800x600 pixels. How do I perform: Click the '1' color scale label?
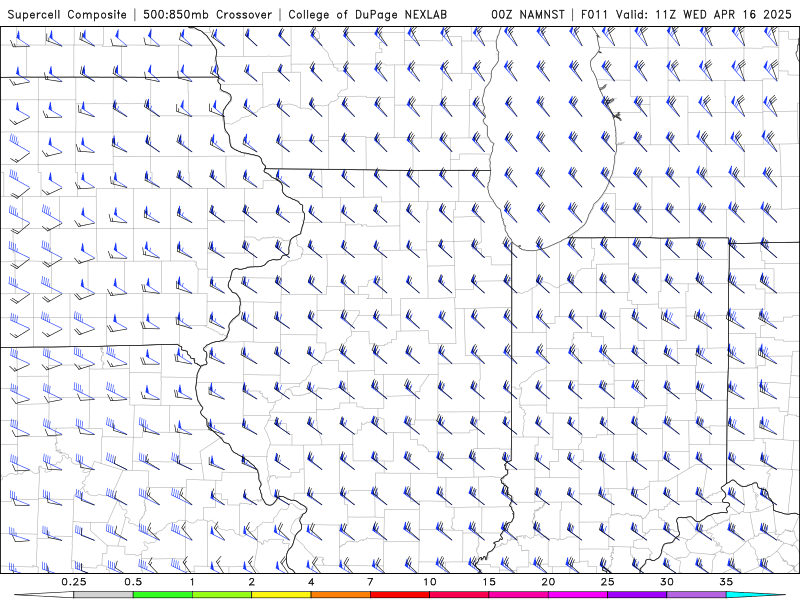[x=192, y=582]
